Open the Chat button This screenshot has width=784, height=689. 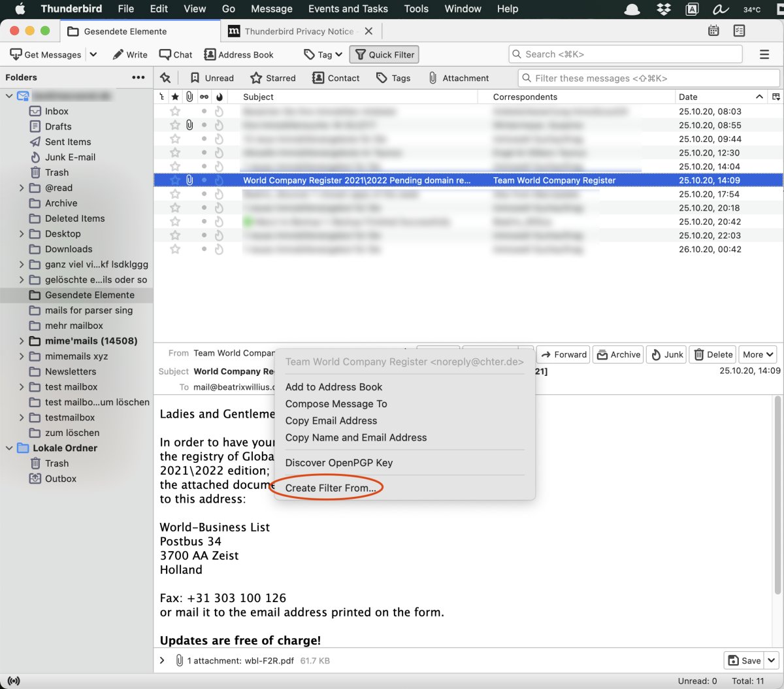176,54
